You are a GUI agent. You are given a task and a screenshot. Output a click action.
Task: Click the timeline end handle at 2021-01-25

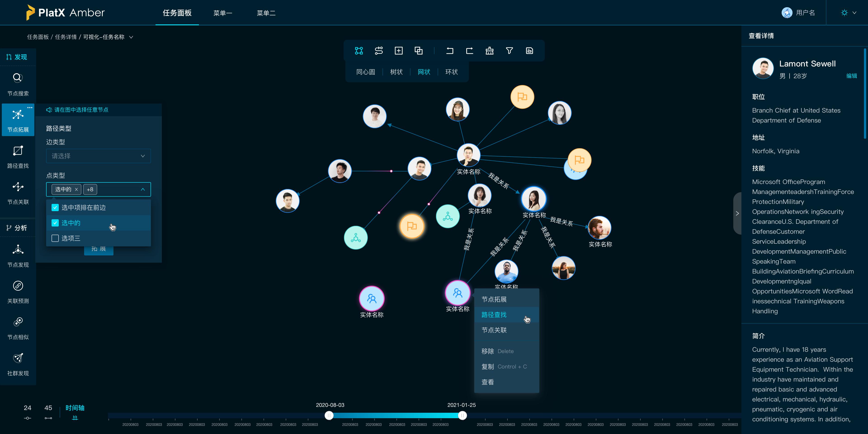coord(462,415)
